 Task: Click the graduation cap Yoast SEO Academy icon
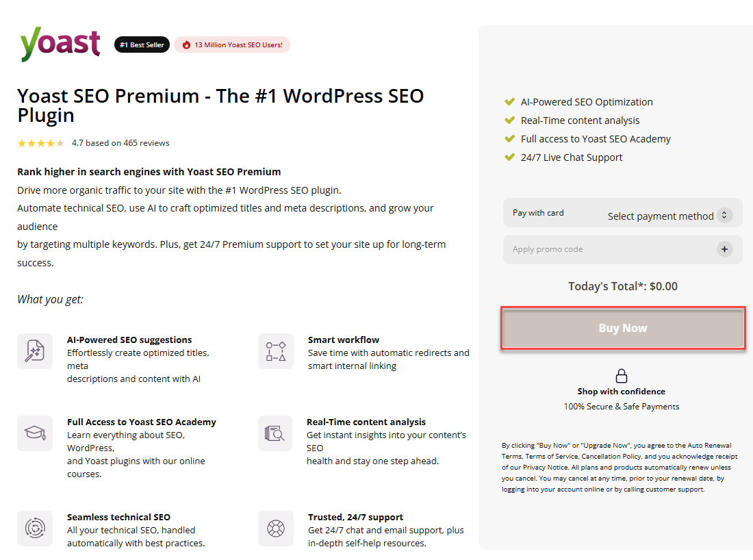coord(35,433)
